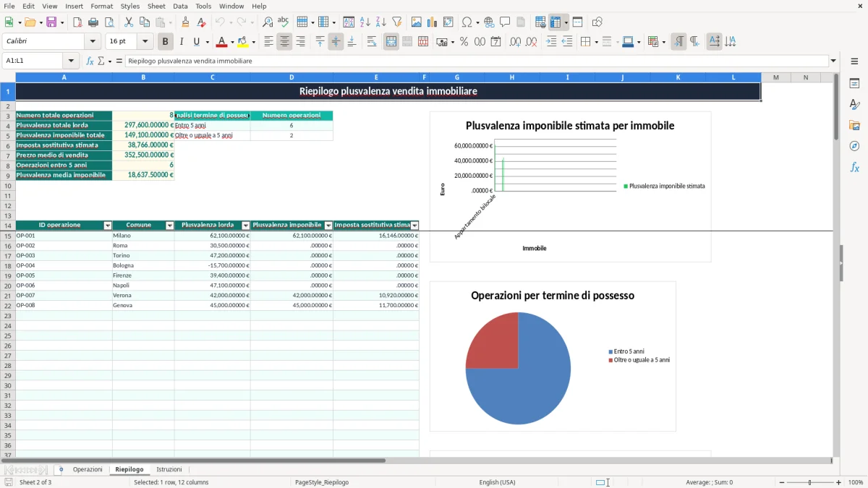
Task: Open sidebar Functions fx icon
Action: click(x=854, y=167)
